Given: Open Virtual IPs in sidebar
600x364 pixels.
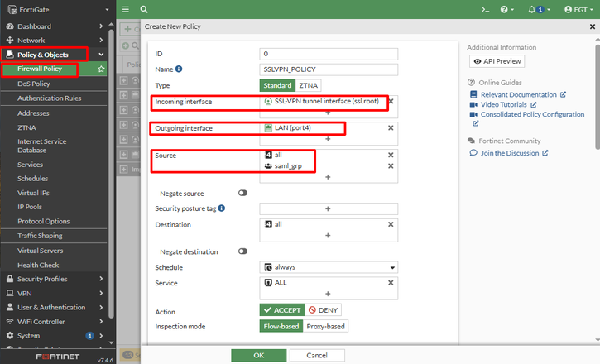Looking at the screenshot, I should (x=33, y=193).
